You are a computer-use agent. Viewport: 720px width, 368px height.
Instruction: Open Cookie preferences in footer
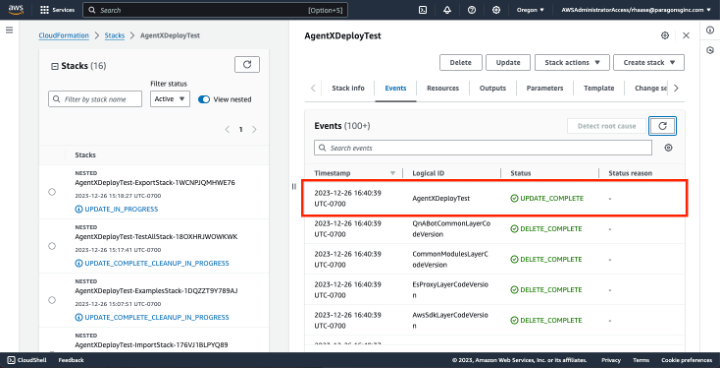coord(687,360)
